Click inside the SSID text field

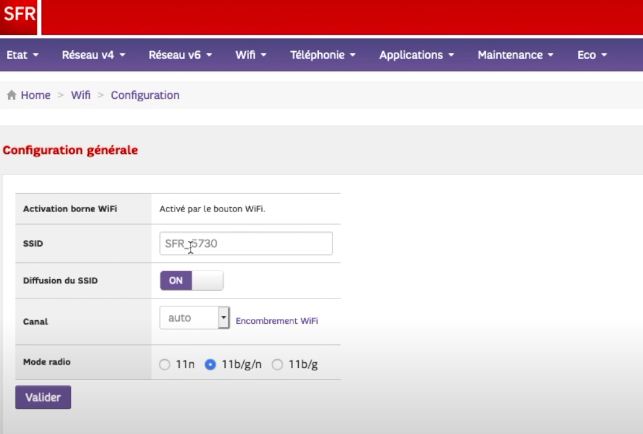(246, 243)
